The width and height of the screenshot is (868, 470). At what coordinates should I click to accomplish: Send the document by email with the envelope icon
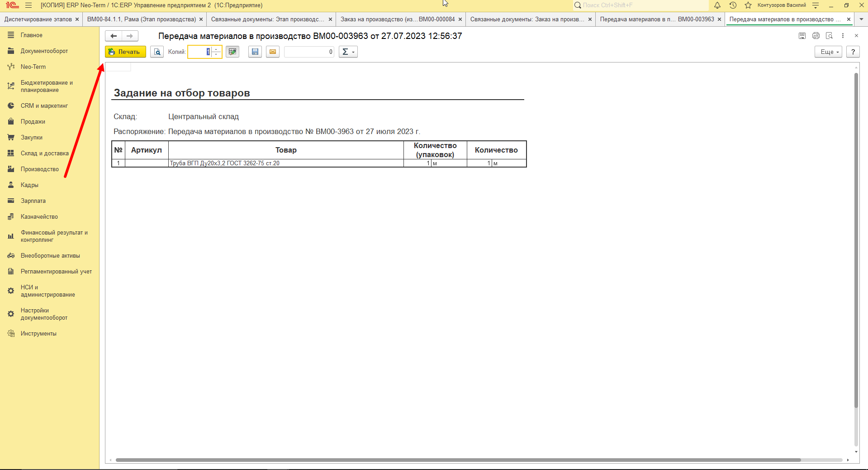click(x=273, y=52)
